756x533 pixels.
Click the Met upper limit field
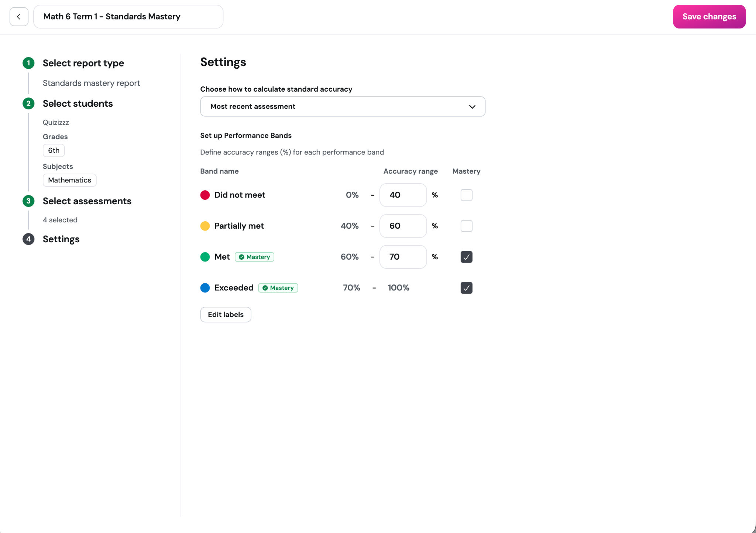403,257
